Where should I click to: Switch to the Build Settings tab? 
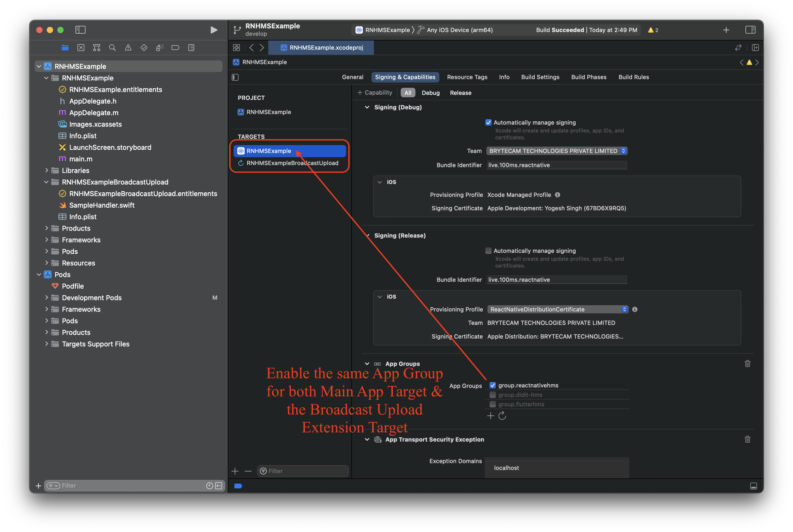540,77
